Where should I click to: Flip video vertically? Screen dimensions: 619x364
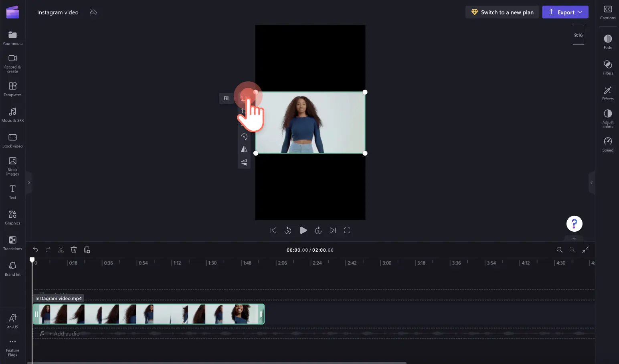click(244, 162)
